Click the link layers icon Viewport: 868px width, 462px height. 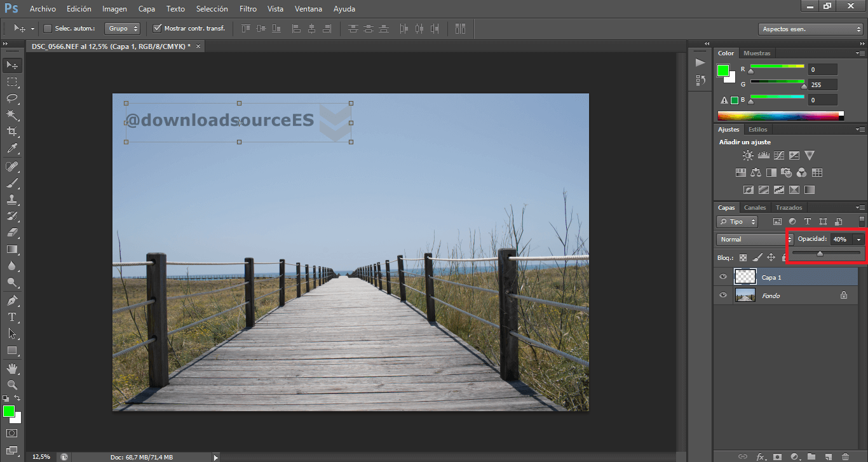point(743,456)
